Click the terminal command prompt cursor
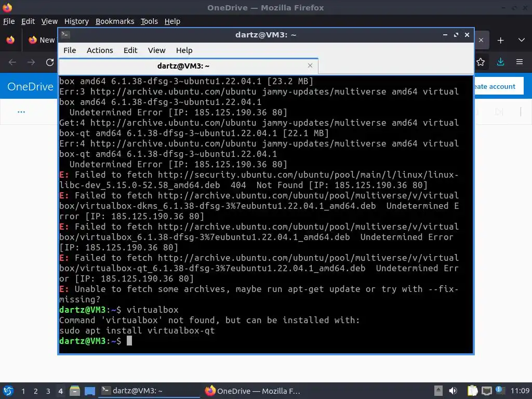 129,341
